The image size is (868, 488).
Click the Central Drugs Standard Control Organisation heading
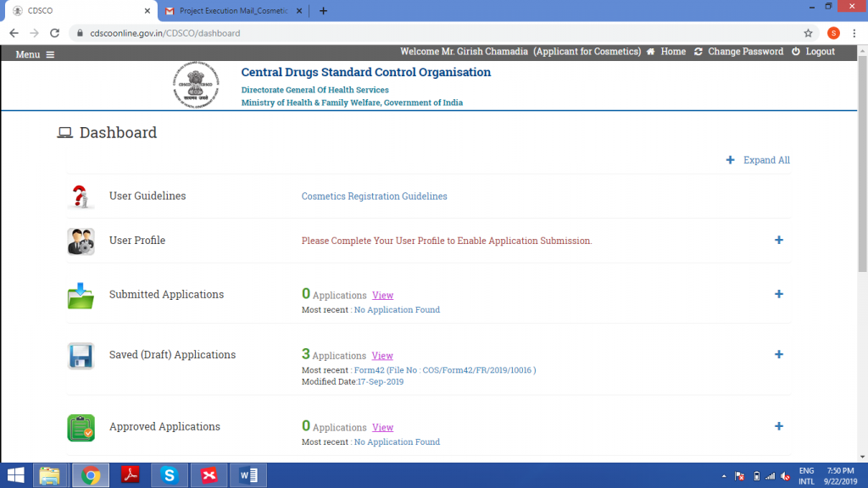click(366, 73)
